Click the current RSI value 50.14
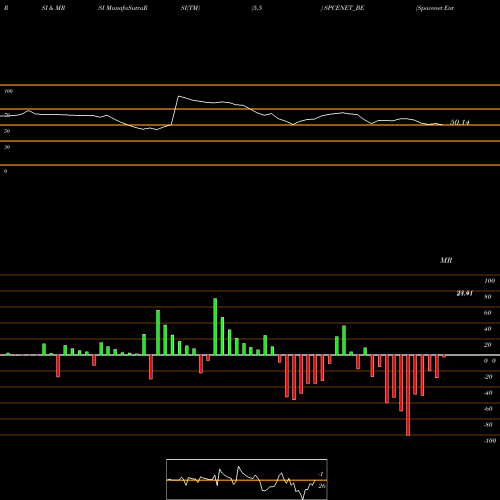 pyautogui.click(x=460, y=122)
